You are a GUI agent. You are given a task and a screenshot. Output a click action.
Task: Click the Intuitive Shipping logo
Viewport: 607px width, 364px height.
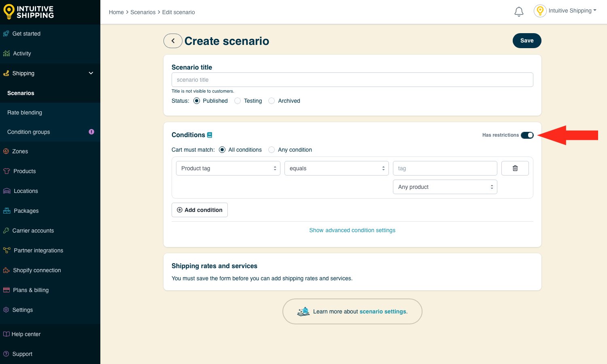tap(28, 12)
